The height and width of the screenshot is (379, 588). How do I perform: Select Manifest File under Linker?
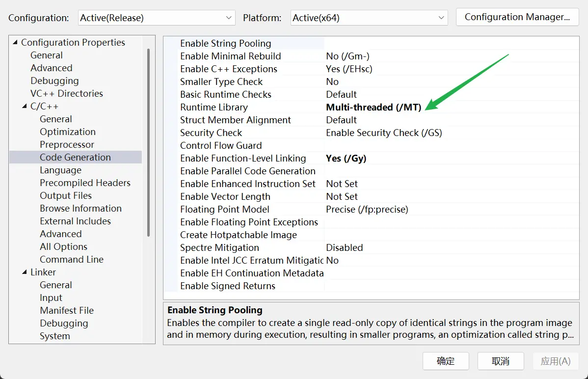pyautogui.click(x=67, y=310)
